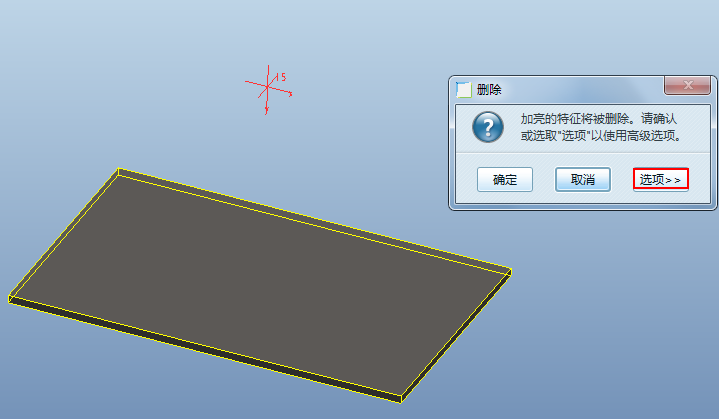Cancel deletion with the 取消 button
This screenshot has height=419, width=719.
tap(582, 179)
